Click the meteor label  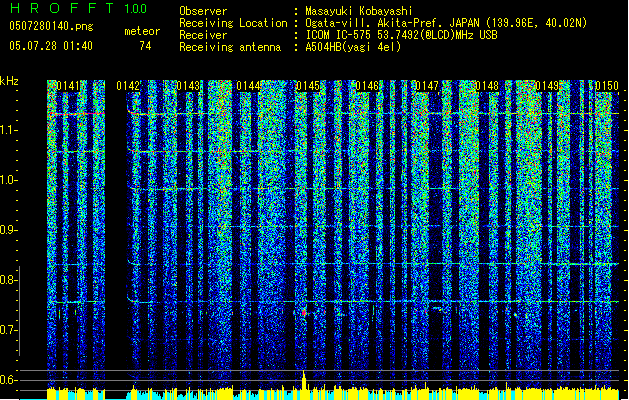142,31
